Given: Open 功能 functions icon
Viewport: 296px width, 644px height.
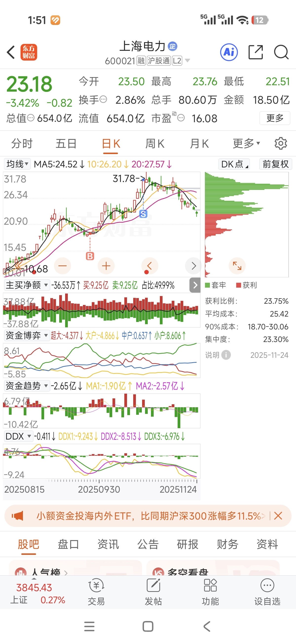Looking at the screenshot, I should [210, 592].
